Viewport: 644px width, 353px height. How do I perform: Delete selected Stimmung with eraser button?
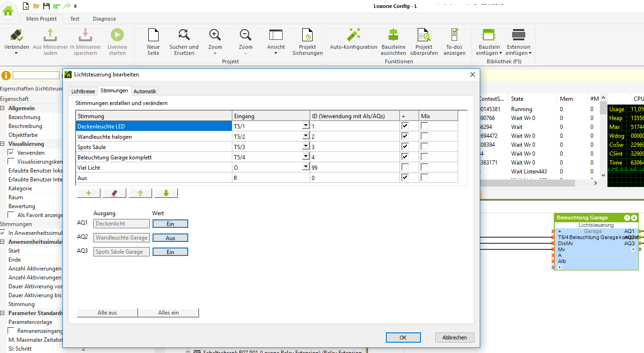[114, 193]
